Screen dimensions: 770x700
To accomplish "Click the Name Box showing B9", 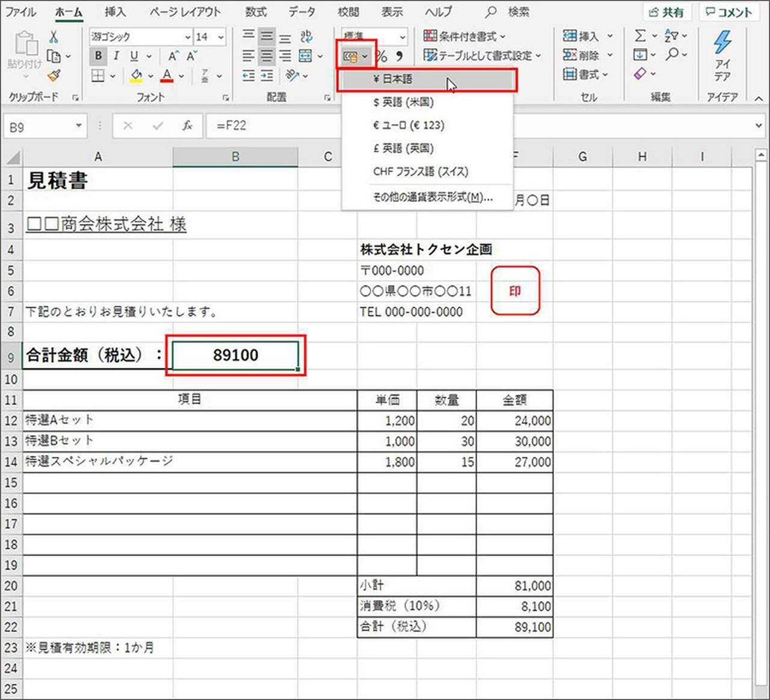I will click(44, 126).
